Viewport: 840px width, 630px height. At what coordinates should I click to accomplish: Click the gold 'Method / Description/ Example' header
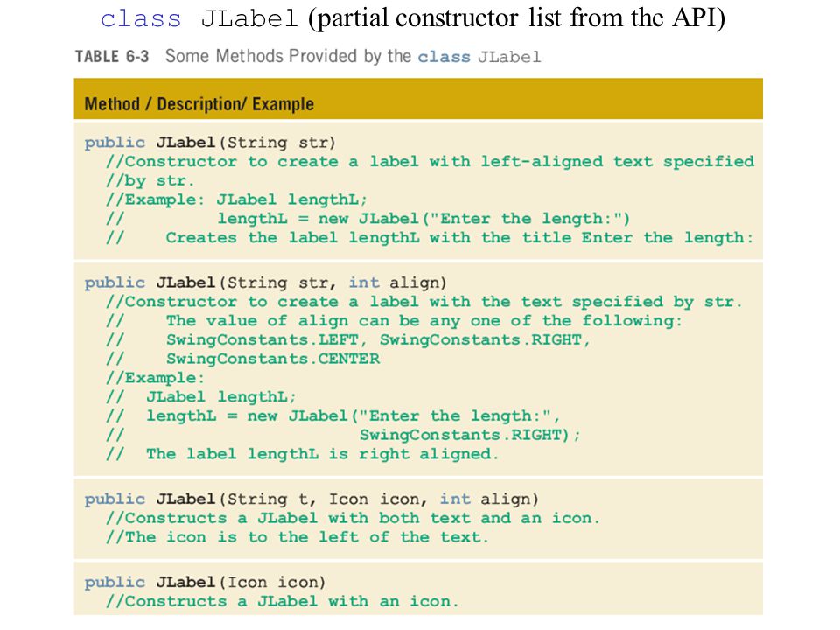pyautogui.click(x=418, y=99)
